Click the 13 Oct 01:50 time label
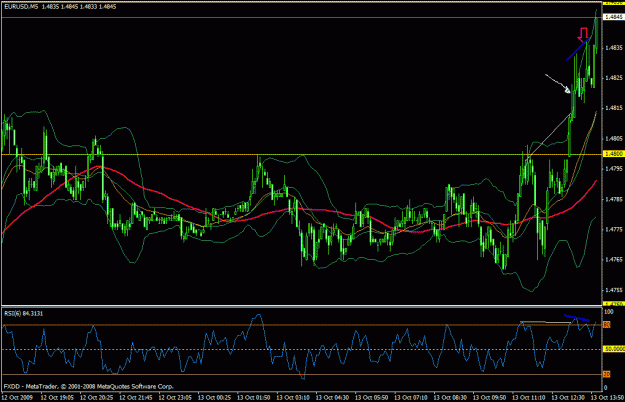This screenshot has height=402, width=625. point(254,398)
